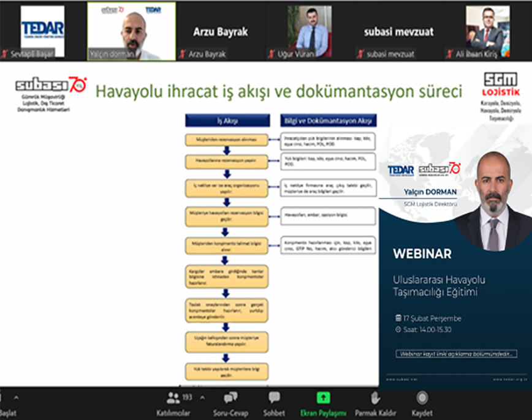Click muted mic icon beside subasi mevzuat's name
This screenshot has height=420, width=532.
pos(360,54)
